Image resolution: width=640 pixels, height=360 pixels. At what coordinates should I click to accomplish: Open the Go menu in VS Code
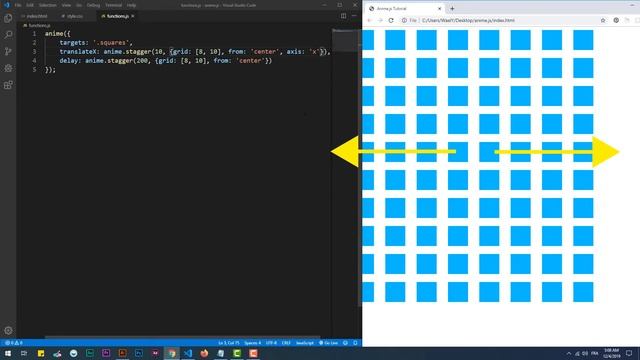click(79, 5)
